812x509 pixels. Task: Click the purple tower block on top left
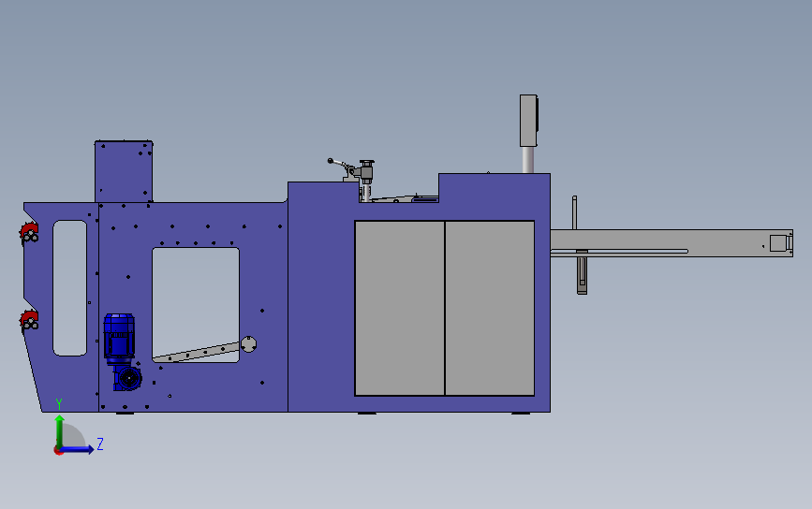click(124, 171)
